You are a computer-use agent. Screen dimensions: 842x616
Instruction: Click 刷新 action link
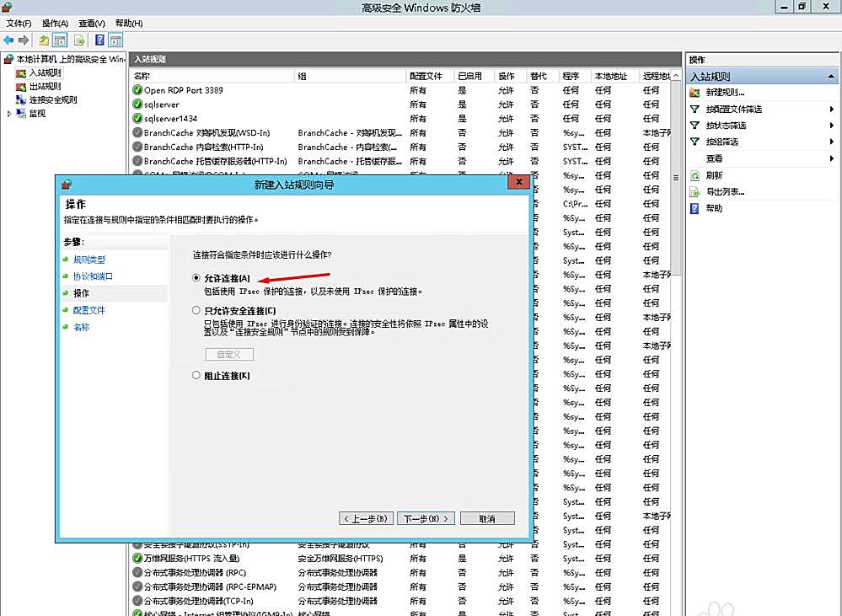[714, 175]
